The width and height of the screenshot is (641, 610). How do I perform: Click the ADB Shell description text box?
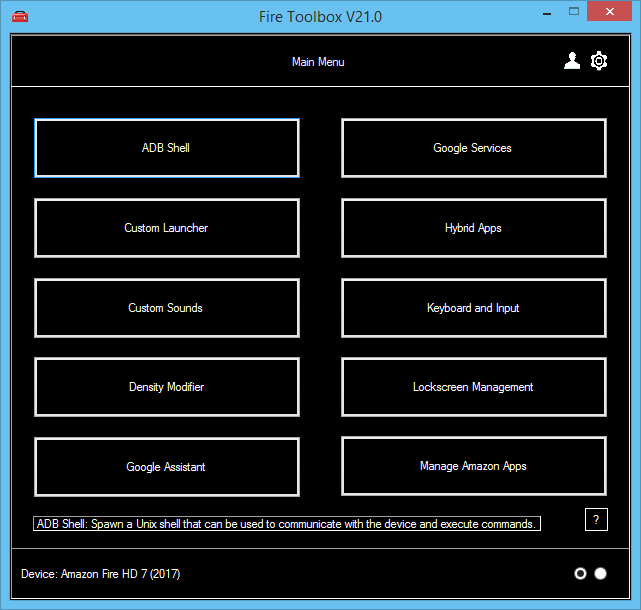(287, 524)
